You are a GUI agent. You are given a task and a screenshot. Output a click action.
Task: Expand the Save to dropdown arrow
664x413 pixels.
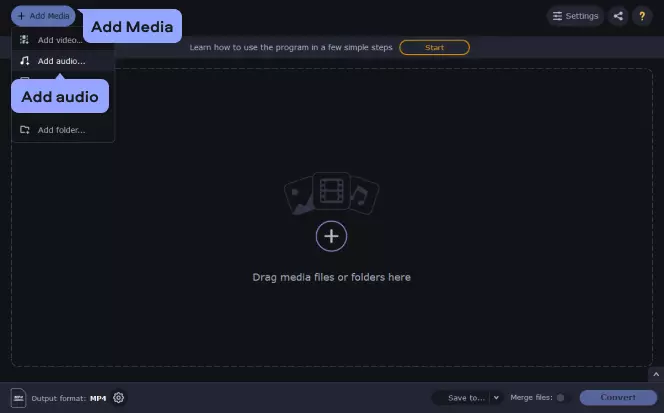(496, 398)
